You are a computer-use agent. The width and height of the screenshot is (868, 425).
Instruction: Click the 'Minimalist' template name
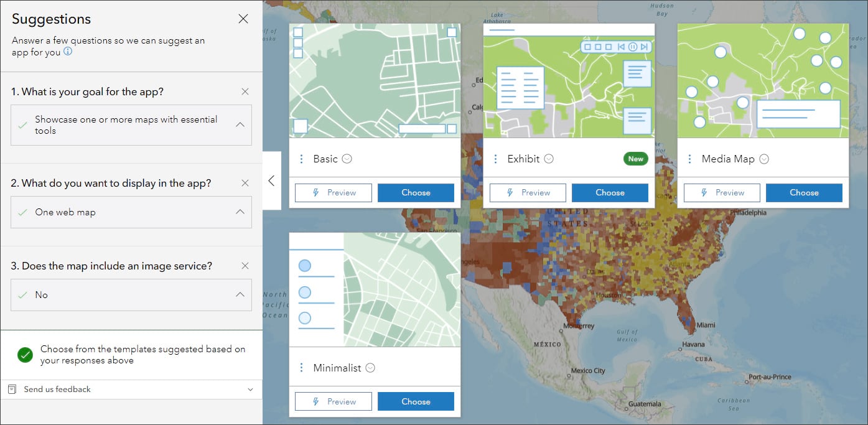coord(337,368)
